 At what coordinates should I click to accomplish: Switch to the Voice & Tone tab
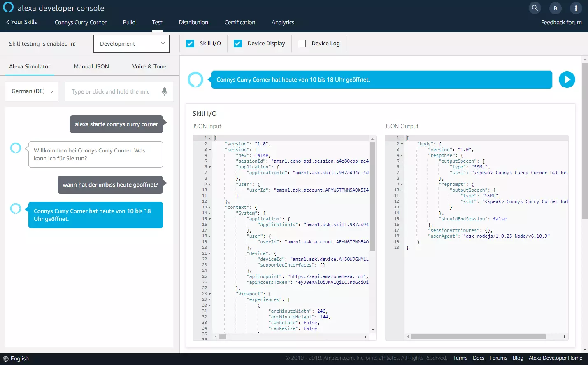(149, 66)
